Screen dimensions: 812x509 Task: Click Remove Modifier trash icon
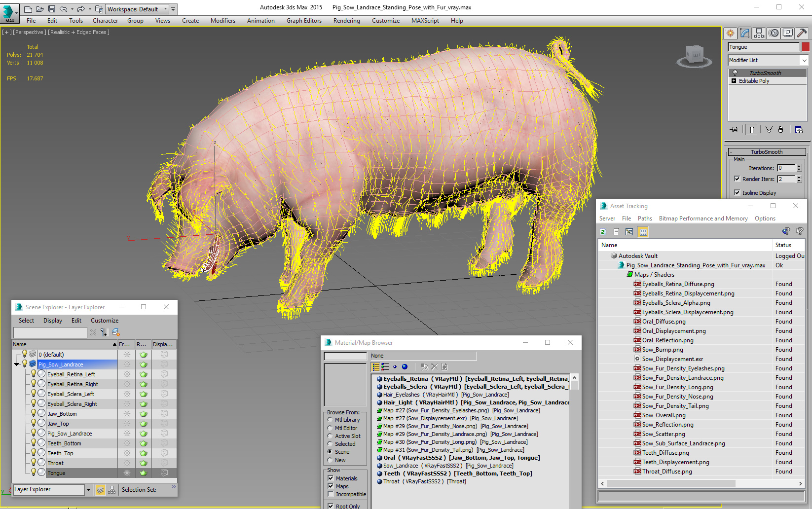pos(780,130)
